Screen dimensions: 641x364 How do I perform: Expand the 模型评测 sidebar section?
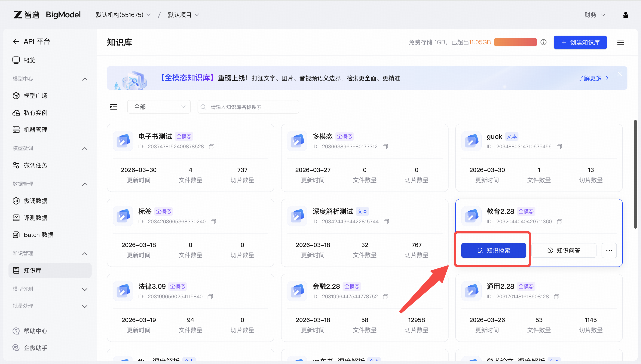[85, 289]
